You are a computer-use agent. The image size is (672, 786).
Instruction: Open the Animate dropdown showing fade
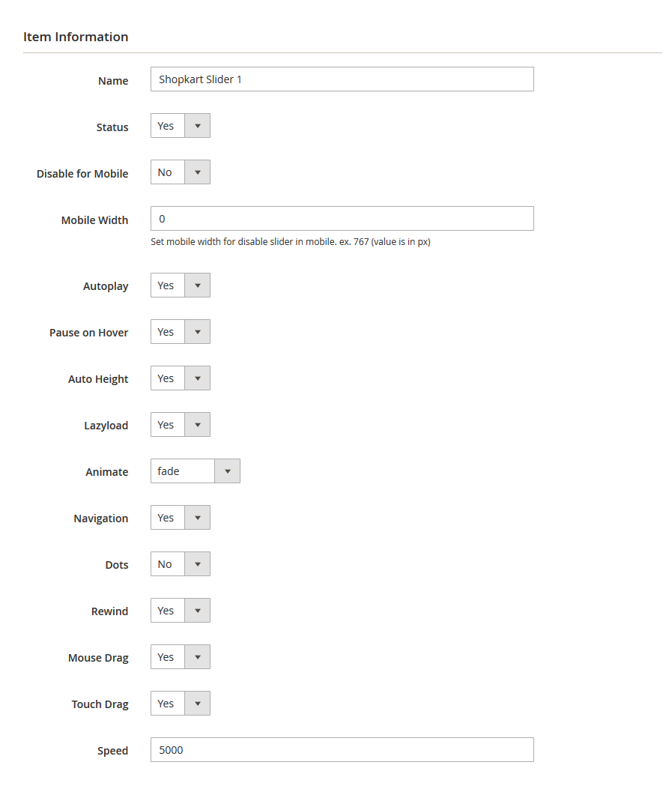point(196,471)
